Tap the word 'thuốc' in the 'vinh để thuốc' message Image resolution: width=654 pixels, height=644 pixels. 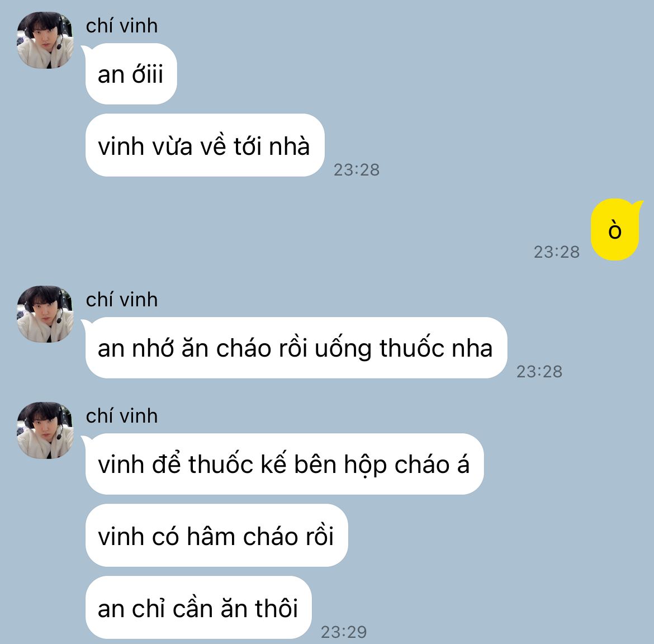[x=221, y=464]
